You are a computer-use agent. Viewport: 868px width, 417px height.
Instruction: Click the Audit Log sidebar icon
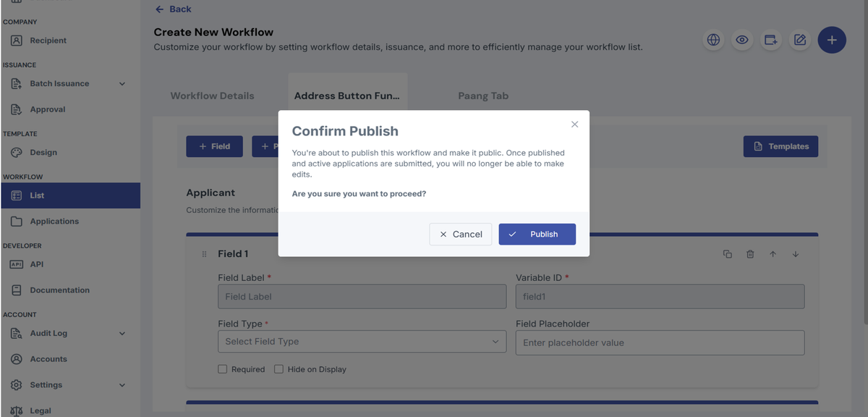point(16,333)
